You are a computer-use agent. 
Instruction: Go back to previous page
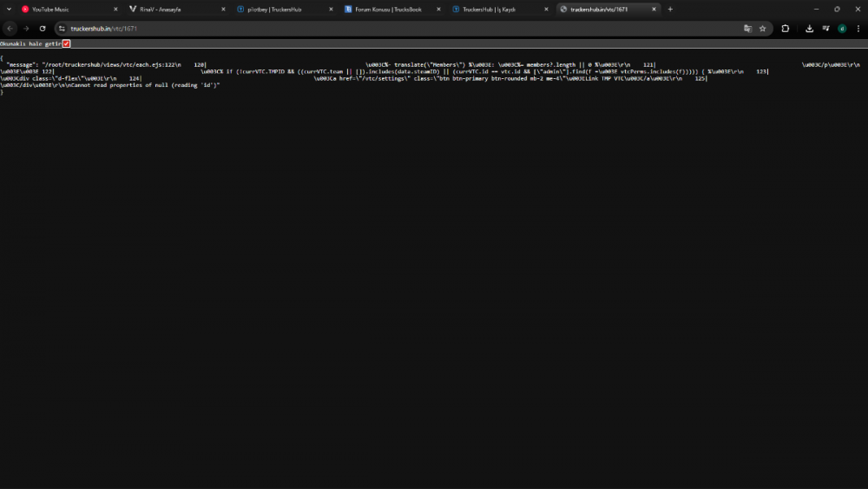(x=10, y=29)
